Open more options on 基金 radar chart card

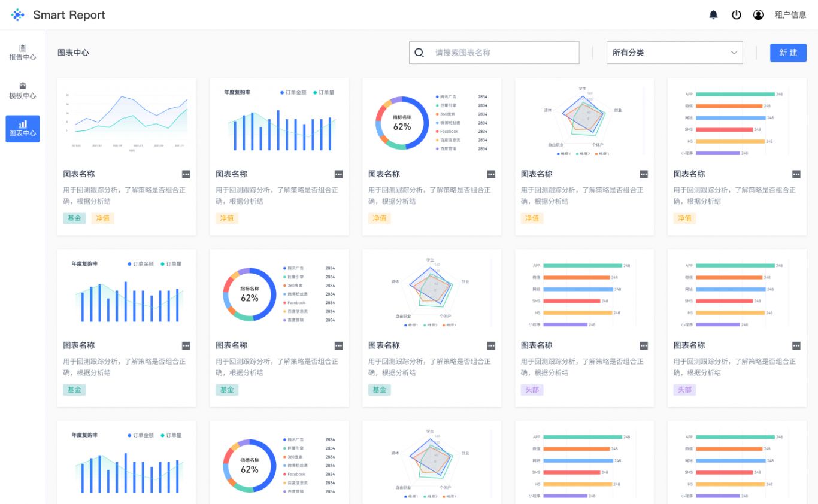pos(491,345)
